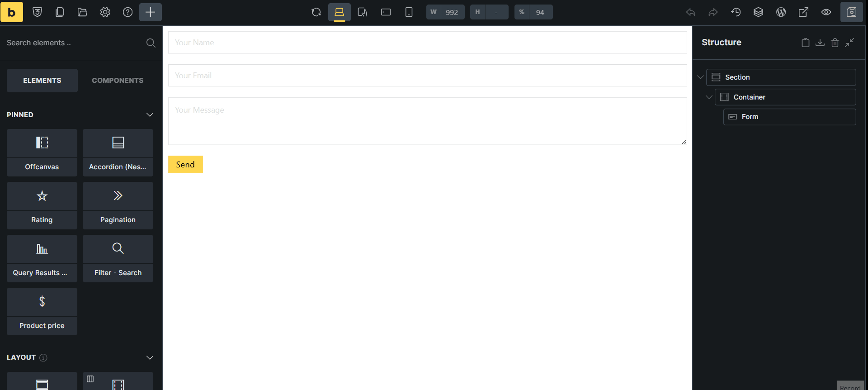Collapse the Section tree chevron
The width and height of the screenshot is (868, 390).
701,77
